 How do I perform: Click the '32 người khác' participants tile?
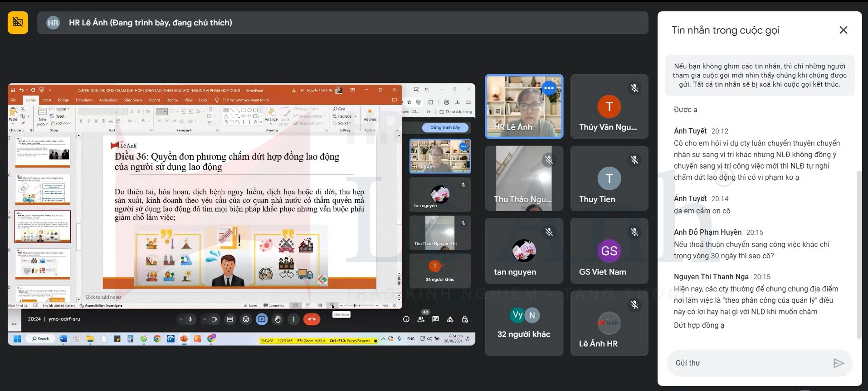[x=524, y=323]
